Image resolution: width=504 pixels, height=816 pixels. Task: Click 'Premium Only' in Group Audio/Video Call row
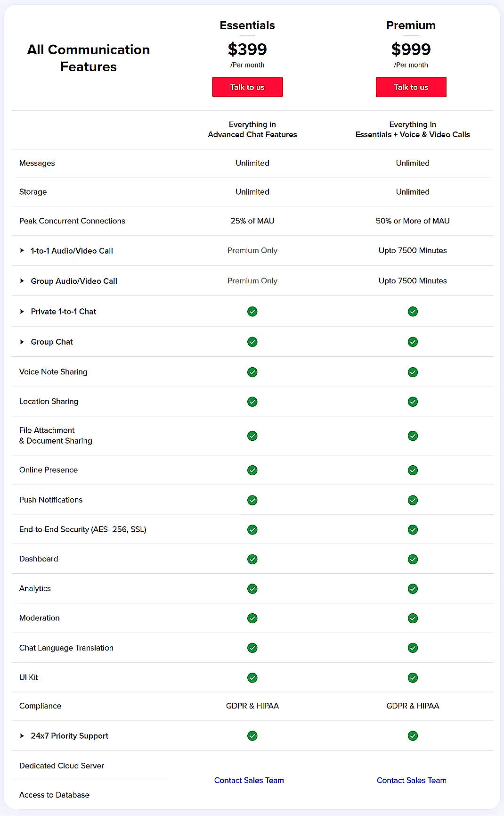252,280
